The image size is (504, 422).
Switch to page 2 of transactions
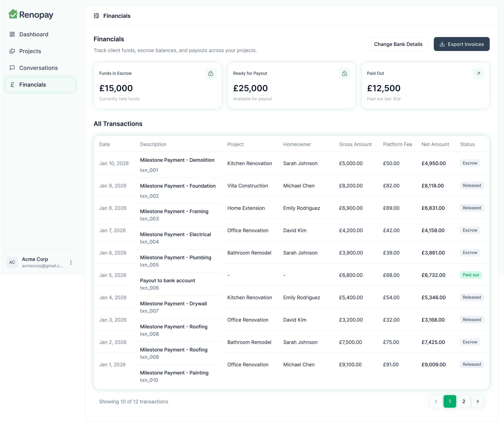click(464, 401)
